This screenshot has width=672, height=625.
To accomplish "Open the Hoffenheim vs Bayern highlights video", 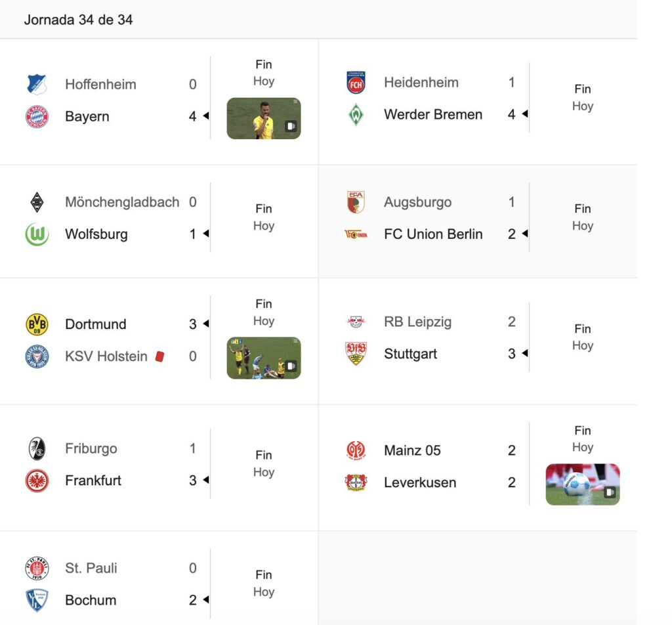I will [264, 118].
